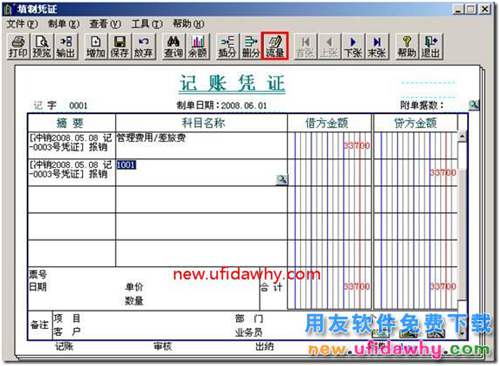Click the 摘要 column header

click(71, 123)
